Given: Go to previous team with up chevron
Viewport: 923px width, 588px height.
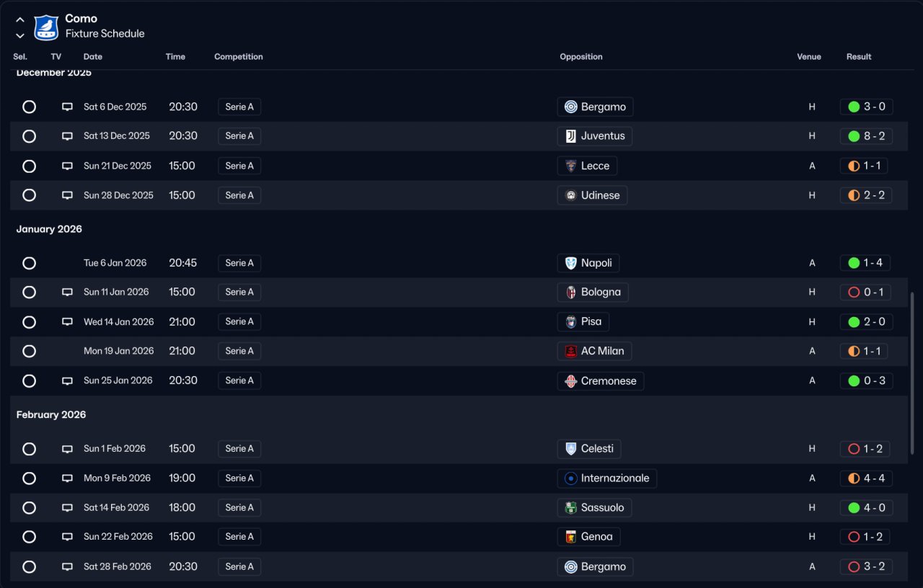Looking at the screenshot, I should pyautogui.click(x=20, y=19).
